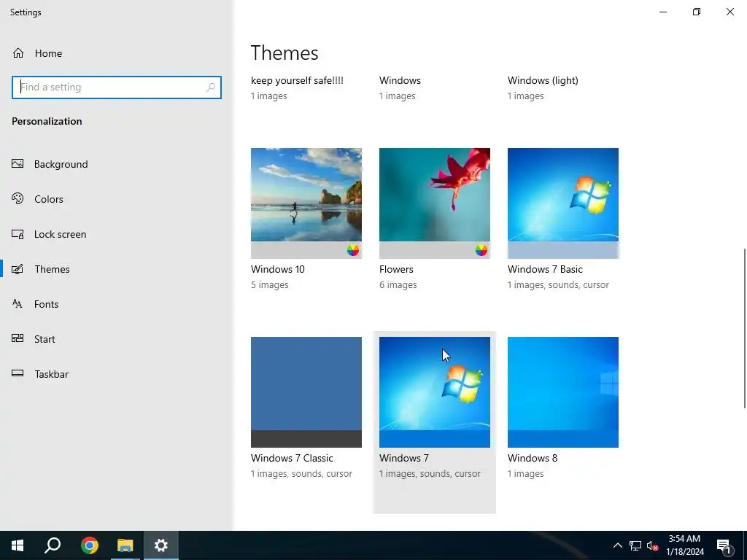This screenshot has height=560, width=747.
Task: Apply the Windows 7 theme thumbnail
Action: [435, 392]
